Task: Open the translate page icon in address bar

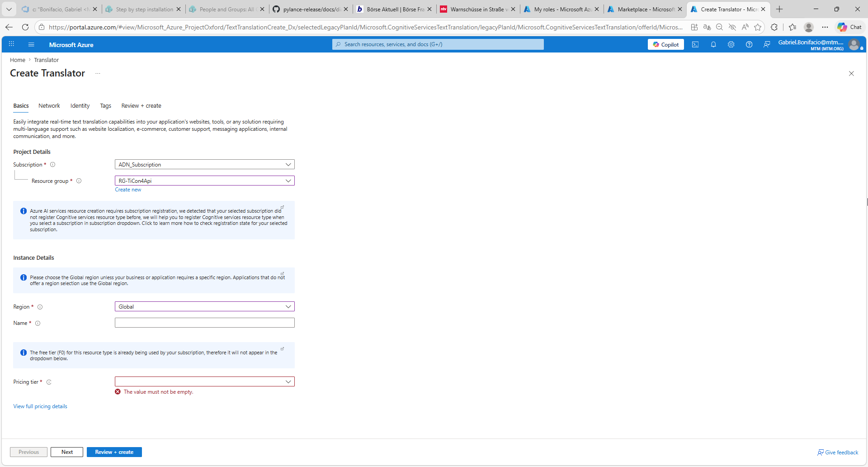Action: coord(707,27)
